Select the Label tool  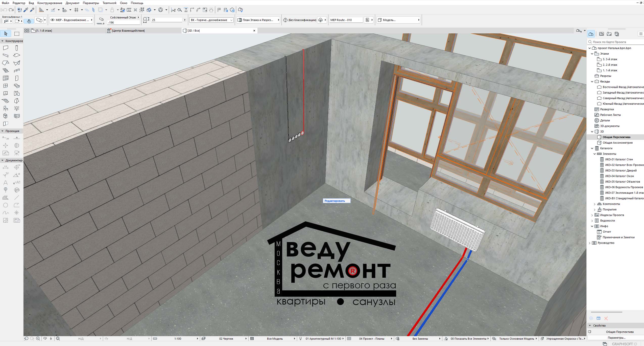pos(17,182)
